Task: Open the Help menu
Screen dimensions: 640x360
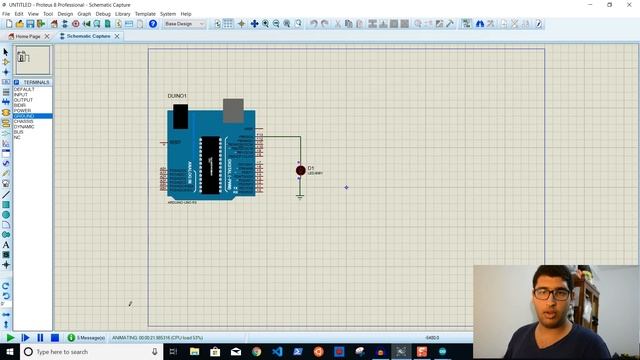Action: pyautogui.click(x=186, y=14)
